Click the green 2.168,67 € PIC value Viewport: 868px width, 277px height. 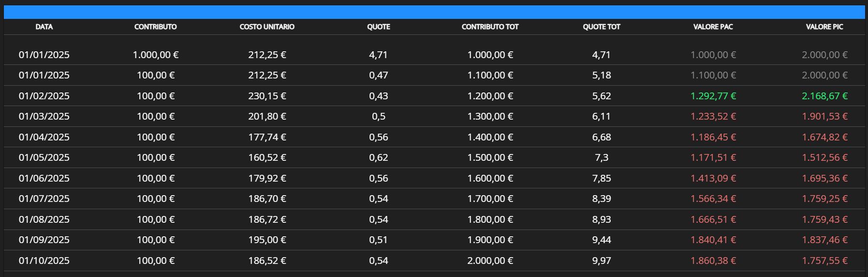click(x=824, y=96)
